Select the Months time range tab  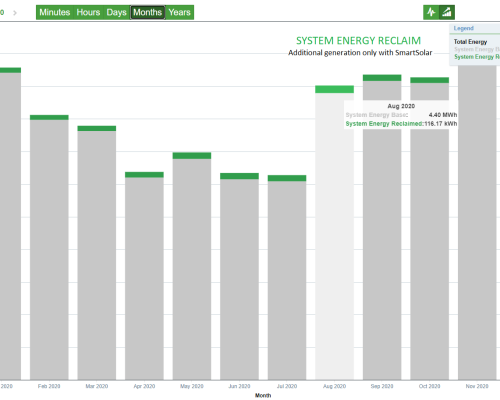[x=148, y=12]
